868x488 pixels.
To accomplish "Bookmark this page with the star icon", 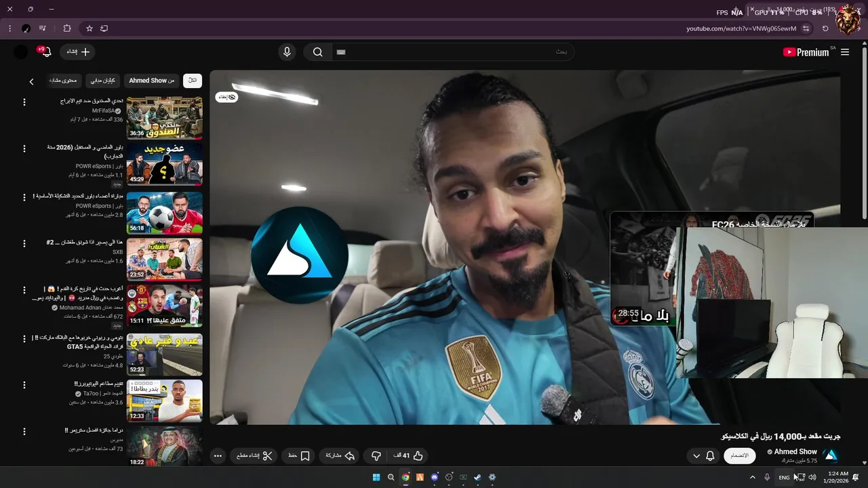I will (89, 28).
